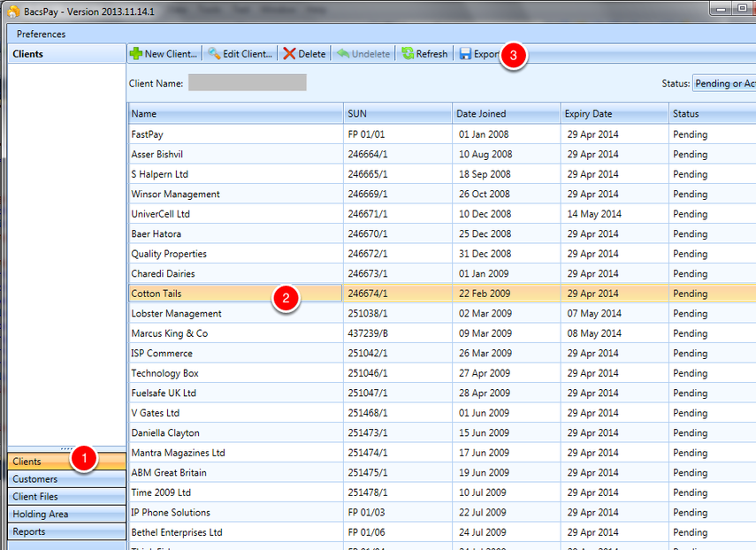756x550 pixels.
Task: Switch to the Customers navigation pane
Action: coord(66,479)
